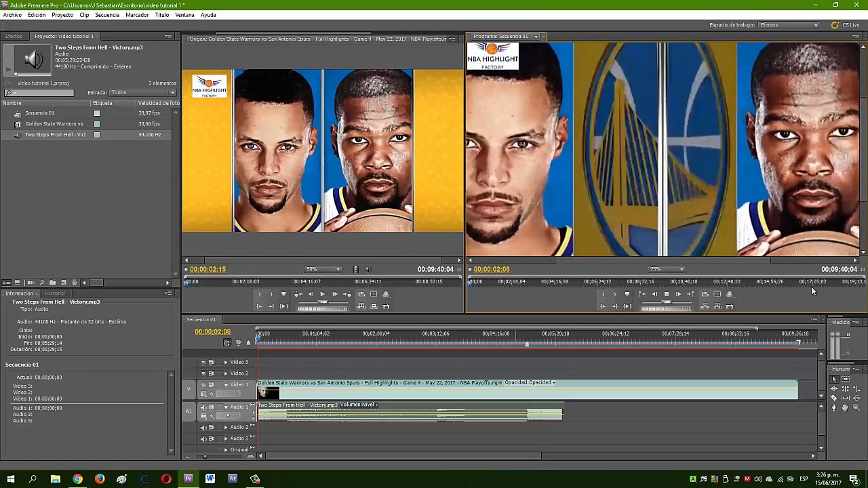Screen dimensions: 868x488
Task: Click timeline timecode 00;00;02;06
Action: [213, 331]
